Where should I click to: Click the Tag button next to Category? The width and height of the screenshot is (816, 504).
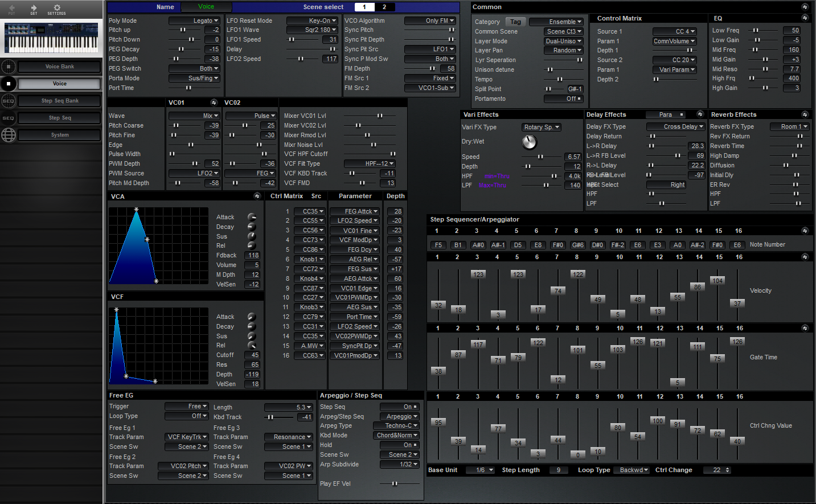[x=515, y=22]
